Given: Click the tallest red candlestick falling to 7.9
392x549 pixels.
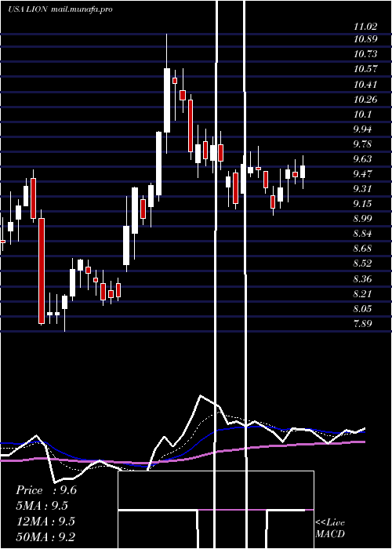Looking at the screenshot, I should click(x=42, y=271).
